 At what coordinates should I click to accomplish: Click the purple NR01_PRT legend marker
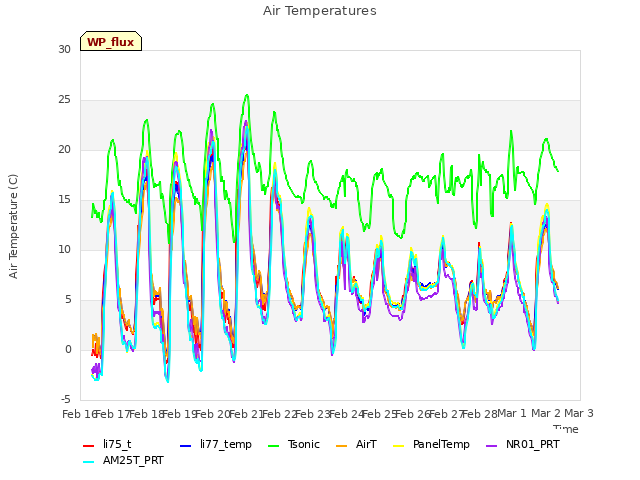coord(491,446)
